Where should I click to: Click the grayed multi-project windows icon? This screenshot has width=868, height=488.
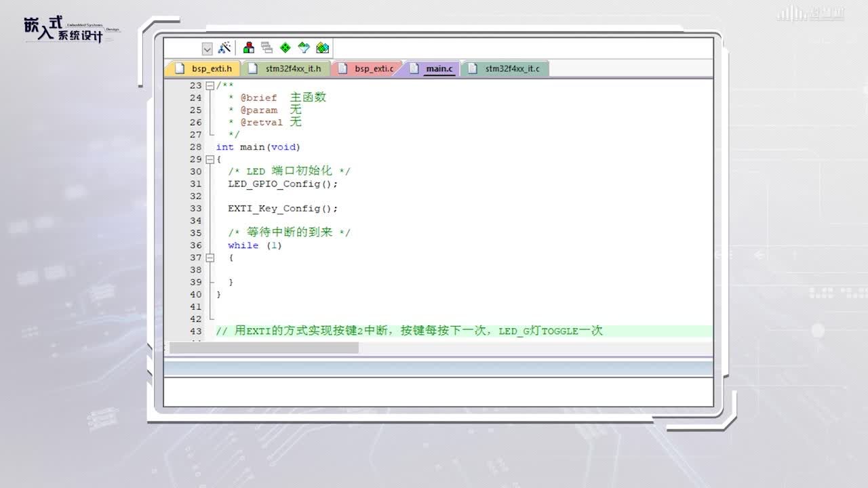[x=267, y=48]
